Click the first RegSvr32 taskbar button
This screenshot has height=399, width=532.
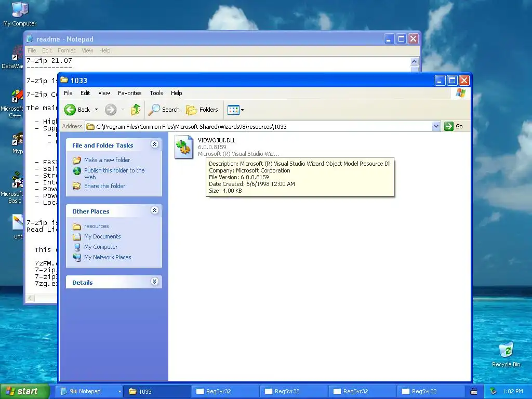pyautogui.click(x=225, y=391)
